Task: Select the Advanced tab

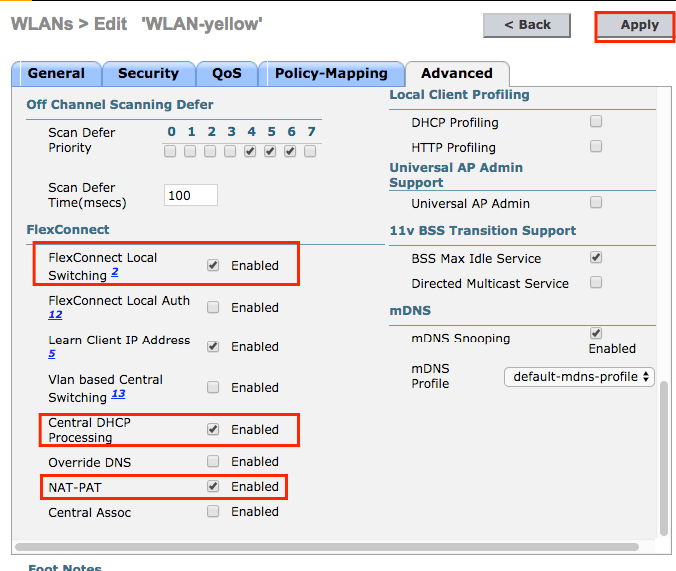Action: click(x=457, y=73)
